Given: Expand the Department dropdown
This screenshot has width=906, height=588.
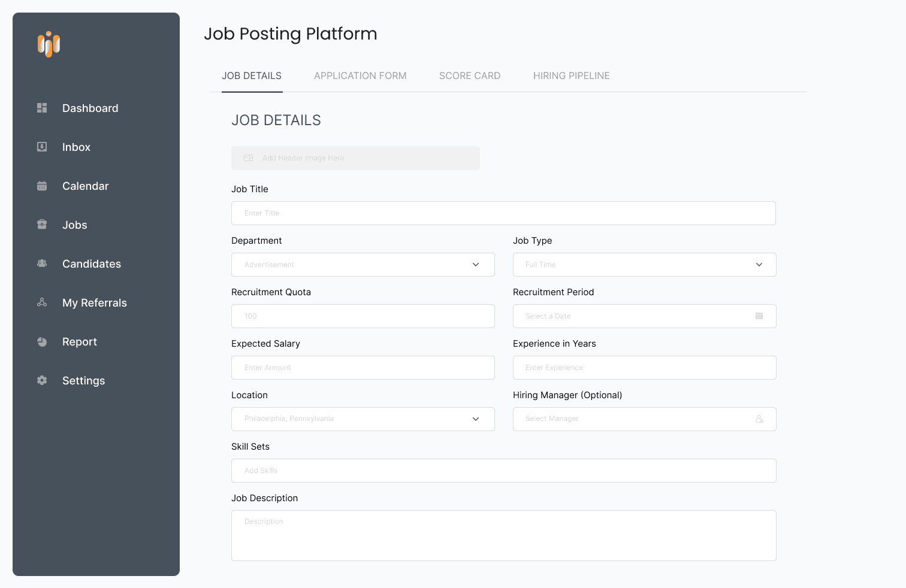Looking at the screenshot, I should (476, 264).
